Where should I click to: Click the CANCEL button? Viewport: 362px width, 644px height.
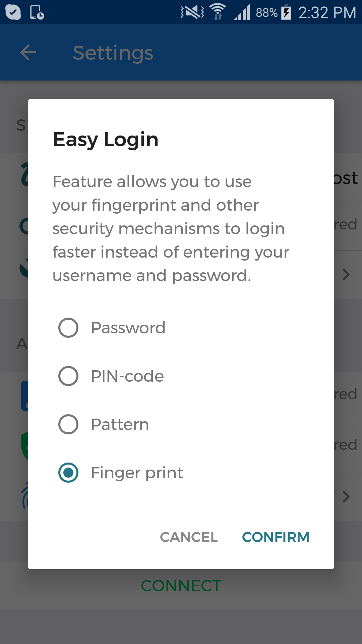pos(189,537)
